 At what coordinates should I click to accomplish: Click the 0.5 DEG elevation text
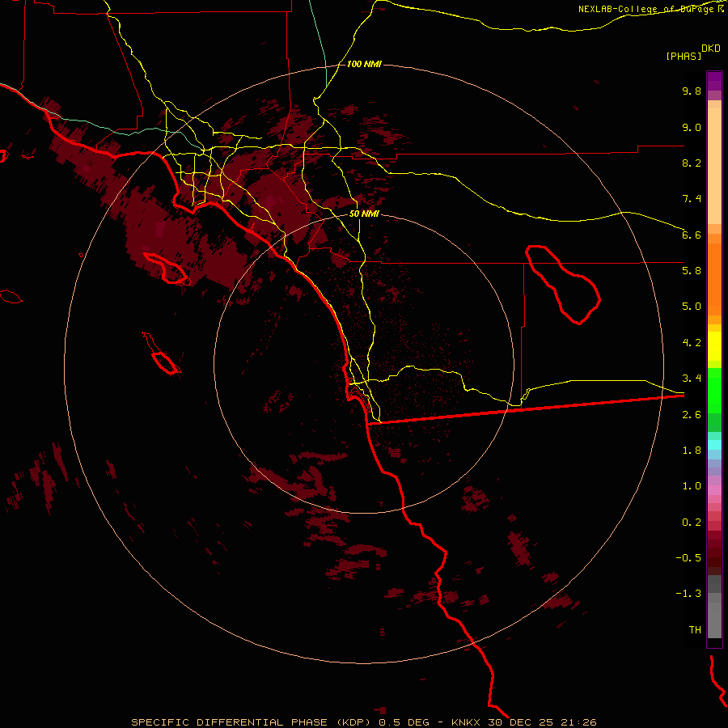[404, 722]
